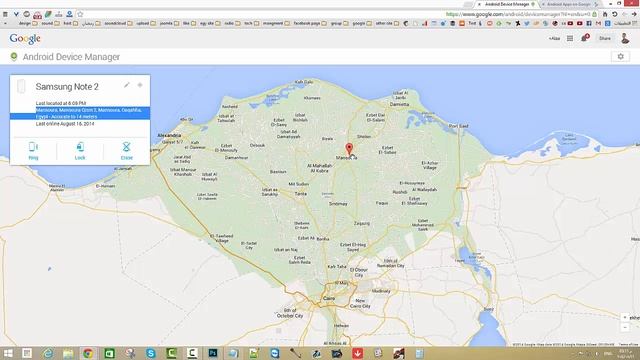Screen dimensions: 640x360
Task: Click the highlighted Mansoura address text
Action: 89,113
